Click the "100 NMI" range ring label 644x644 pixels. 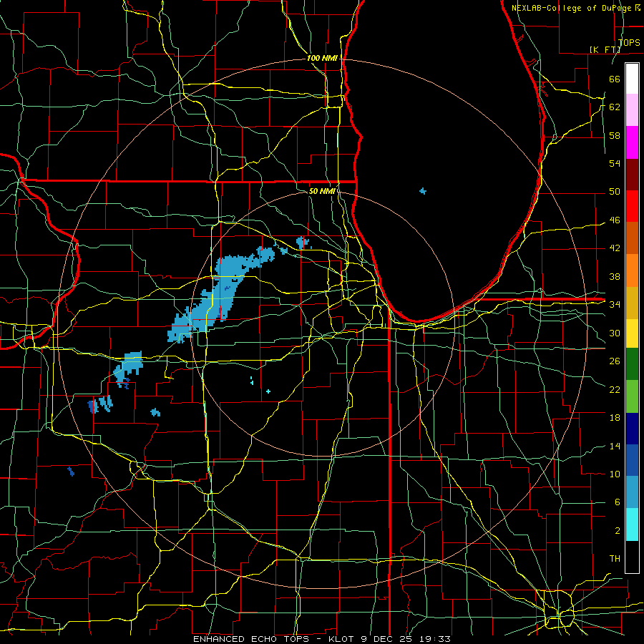point(322,58)
